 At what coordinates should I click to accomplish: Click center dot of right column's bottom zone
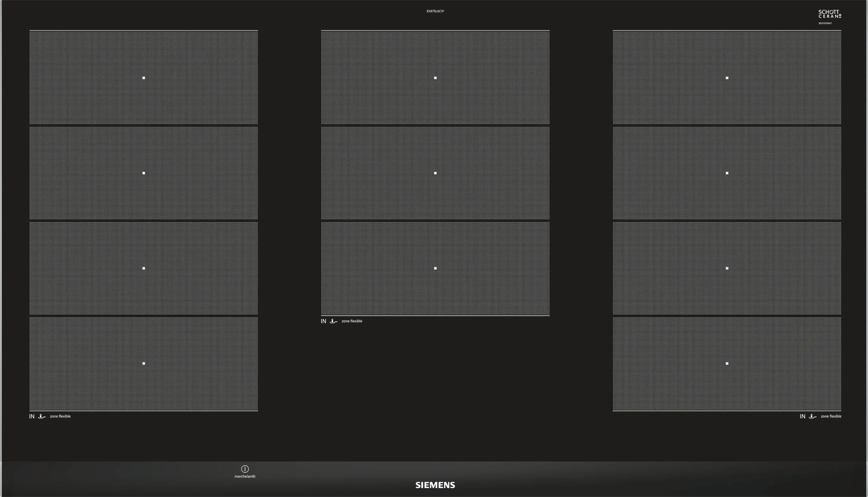click(x=727, y=364)
